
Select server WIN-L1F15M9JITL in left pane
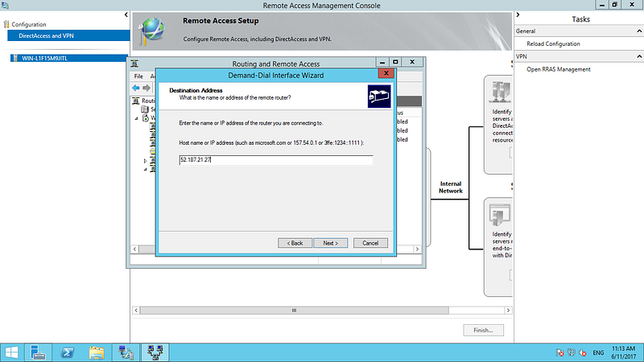coord(68,58)
